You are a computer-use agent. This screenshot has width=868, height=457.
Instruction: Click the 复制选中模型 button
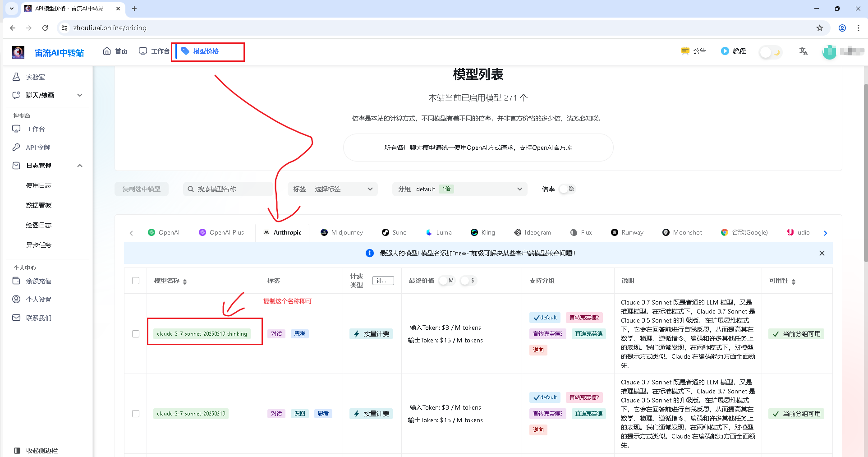tap(142, 189)
